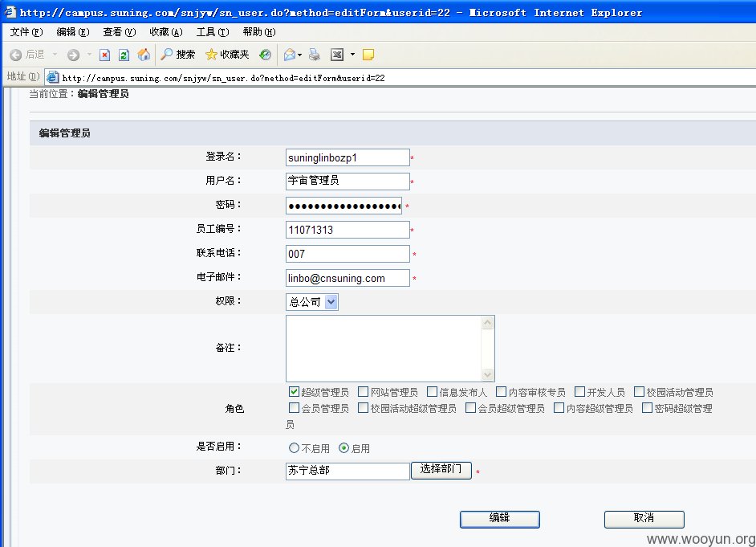
Task: Open the 工具(T) menu
Action: click(x=212, y=32)
